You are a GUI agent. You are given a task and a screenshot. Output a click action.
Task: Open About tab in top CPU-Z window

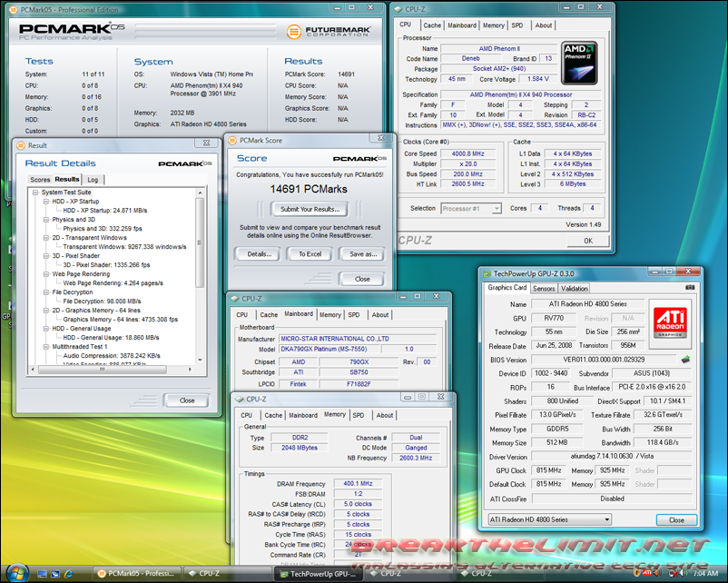click(x=543, y=25)
